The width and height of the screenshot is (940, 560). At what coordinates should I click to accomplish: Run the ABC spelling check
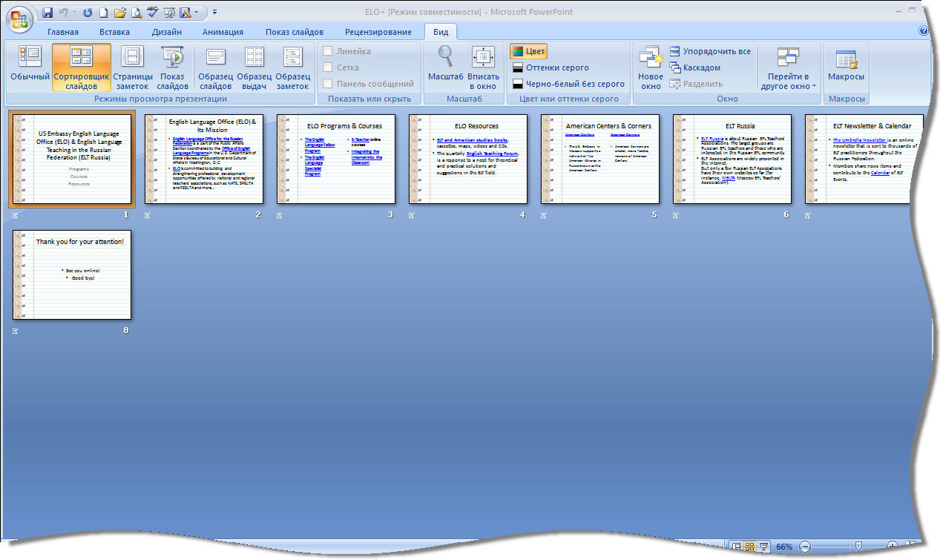click(x=152, y=13)
